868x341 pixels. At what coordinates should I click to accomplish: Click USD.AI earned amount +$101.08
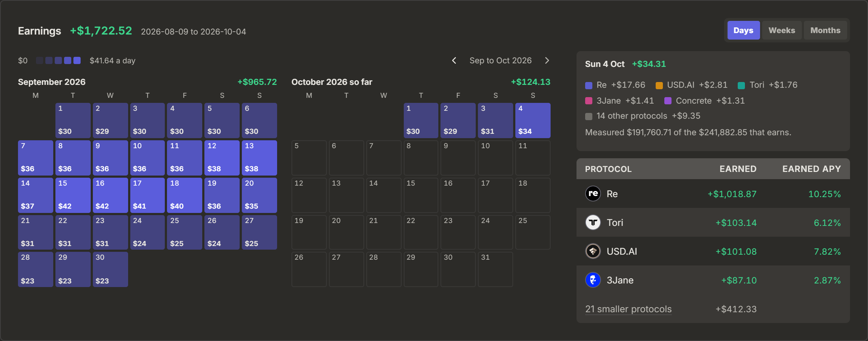(736, 251)
